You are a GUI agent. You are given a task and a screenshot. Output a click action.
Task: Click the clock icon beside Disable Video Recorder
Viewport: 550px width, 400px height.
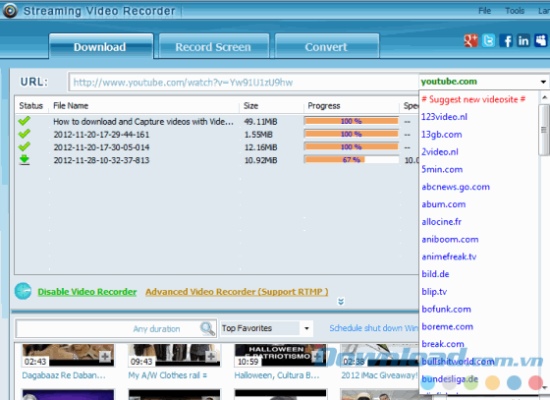point(23,291)
